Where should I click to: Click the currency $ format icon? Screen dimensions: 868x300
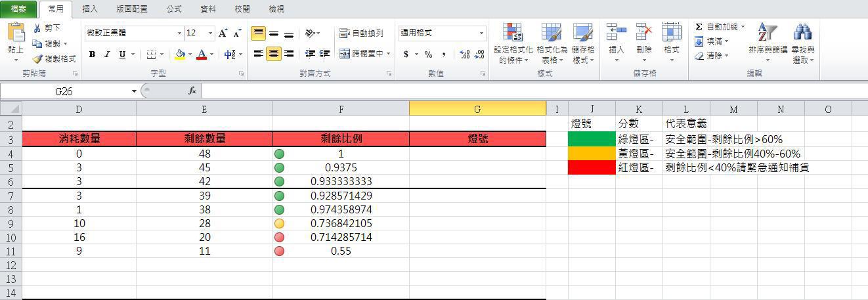[406, 54]
